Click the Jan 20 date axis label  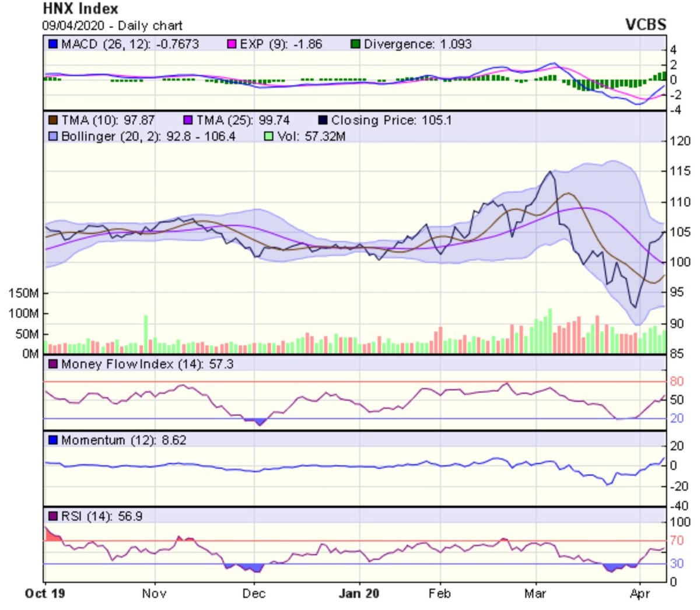(x=359, y=594)
